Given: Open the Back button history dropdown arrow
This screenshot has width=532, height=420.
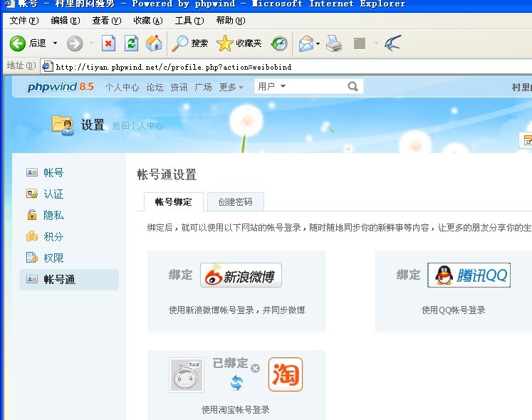Looking at the screenshot, I should [x=55, y=43].
